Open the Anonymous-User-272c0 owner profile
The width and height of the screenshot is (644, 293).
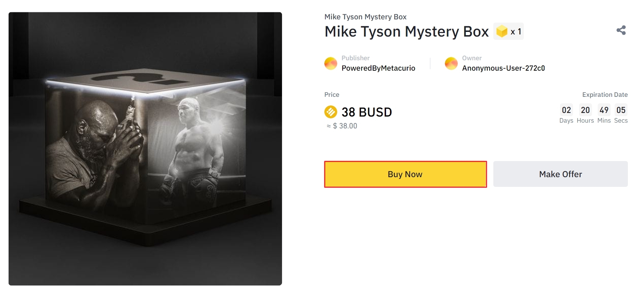[x=503, y=68]
